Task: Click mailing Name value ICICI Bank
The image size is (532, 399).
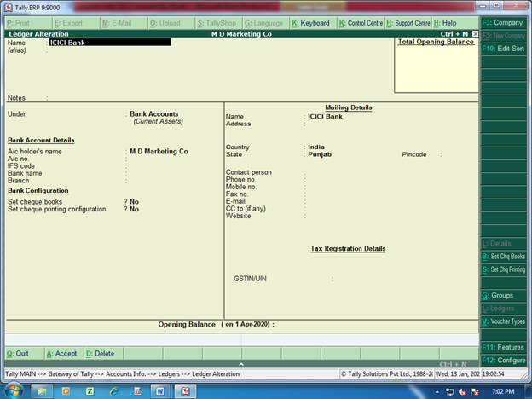Action: point(325,116)
